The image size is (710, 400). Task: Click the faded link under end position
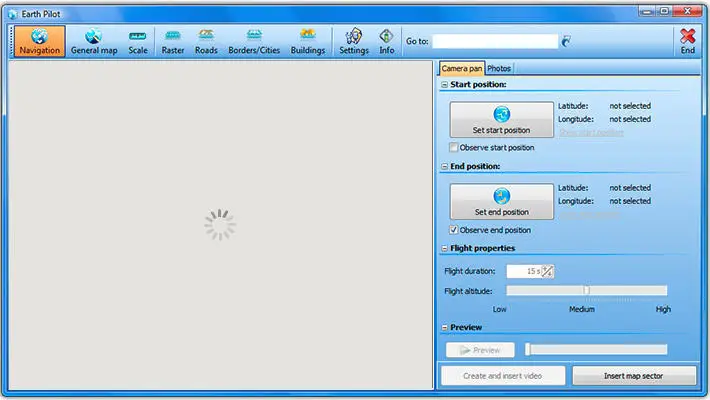point(589,215)
